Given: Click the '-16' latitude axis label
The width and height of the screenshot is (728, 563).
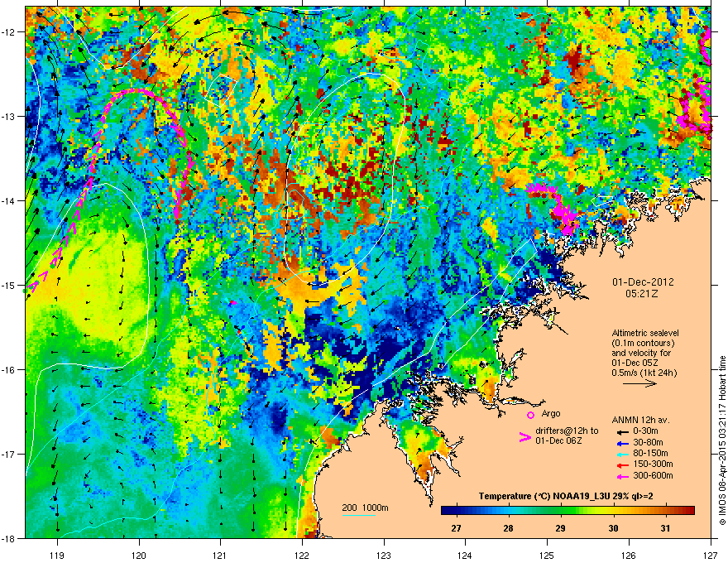Looking at the screenshot, I should tap(9, 370).
